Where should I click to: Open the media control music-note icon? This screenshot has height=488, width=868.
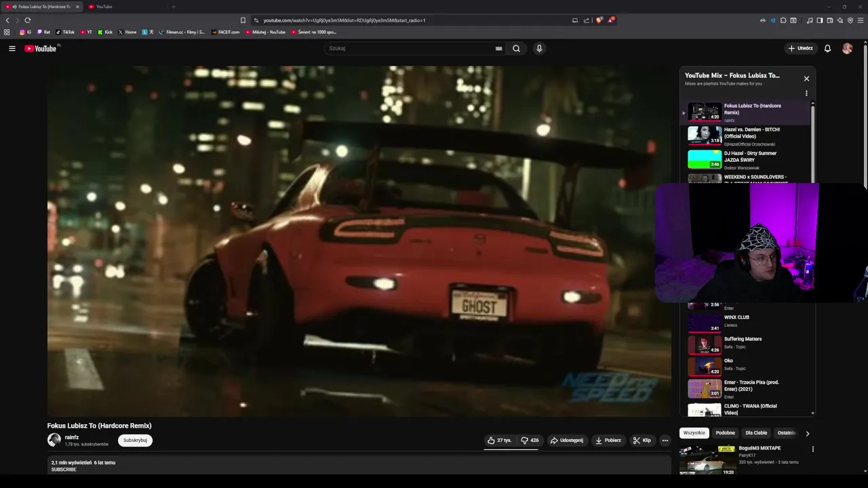pos(810,20)
